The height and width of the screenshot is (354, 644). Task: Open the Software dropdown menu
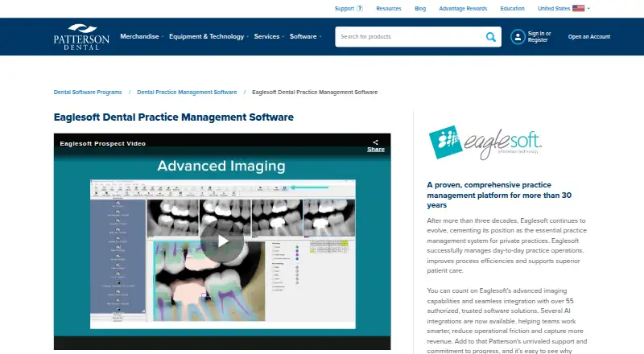click(x=306, y=36)
